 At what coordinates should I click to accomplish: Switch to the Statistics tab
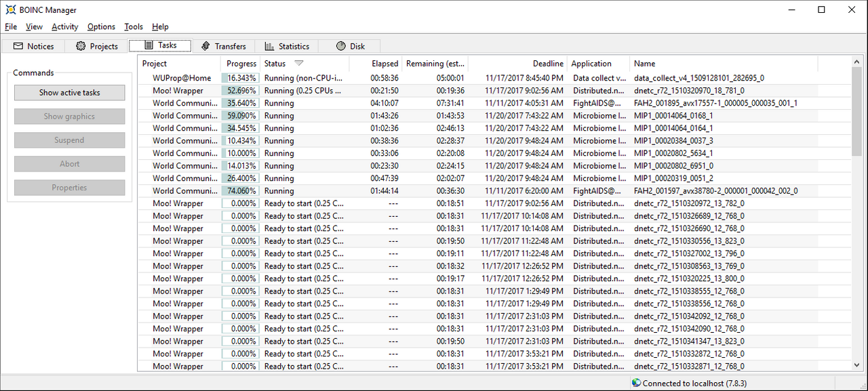coord(286,46)
